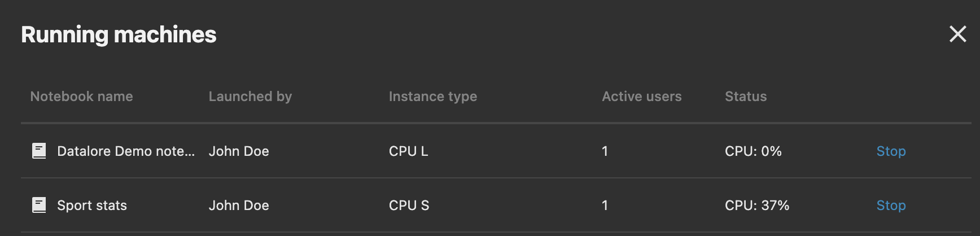The image size is (980, 236).
Task: Select the CPU S instance type cell
Action: (409, 205)
